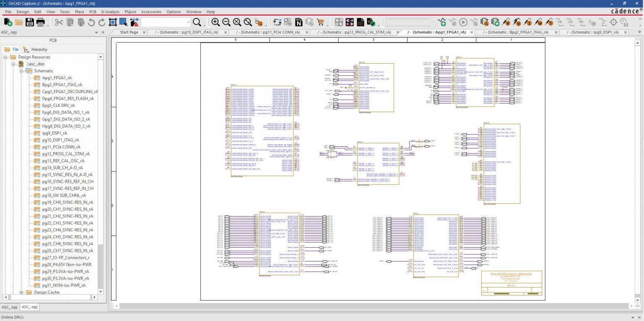Image resolution: width=644 pixels, height=321 pixels.
Task: Cut the selection with the scissors icon
Action: pyautogui.click(x=59, y=22)
